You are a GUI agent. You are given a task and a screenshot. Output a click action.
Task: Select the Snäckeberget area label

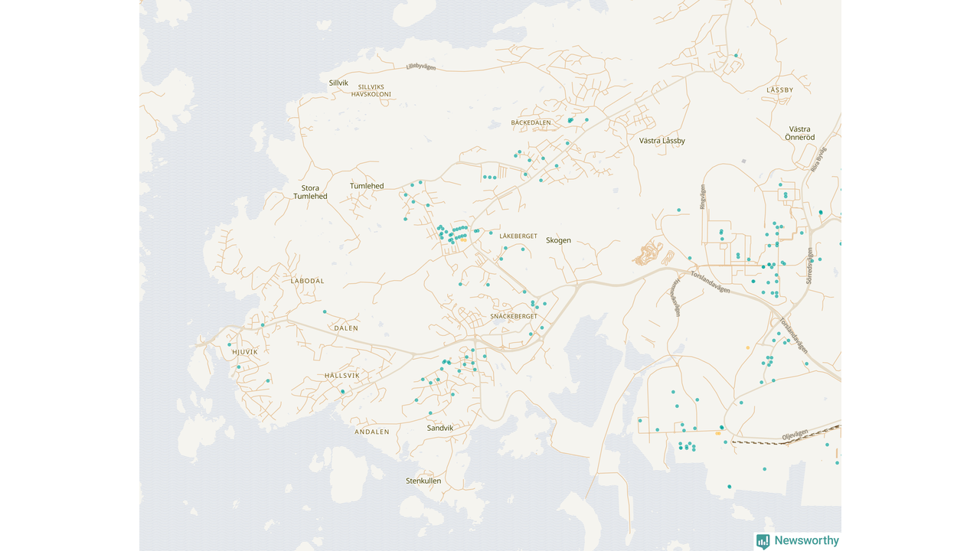(514, 316)
